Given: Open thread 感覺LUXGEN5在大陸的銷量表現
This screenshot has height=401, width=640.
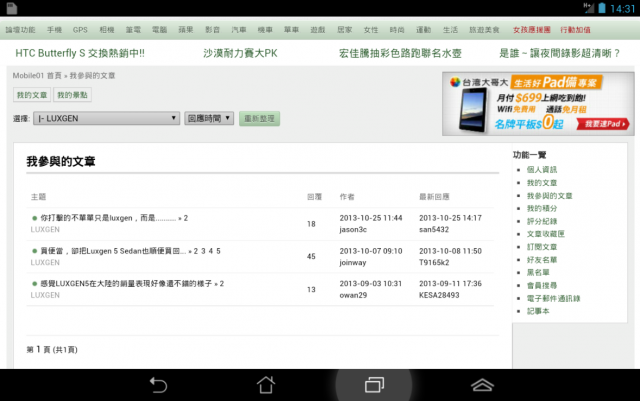Looking at the screenshot, I should tap(126, 283).
